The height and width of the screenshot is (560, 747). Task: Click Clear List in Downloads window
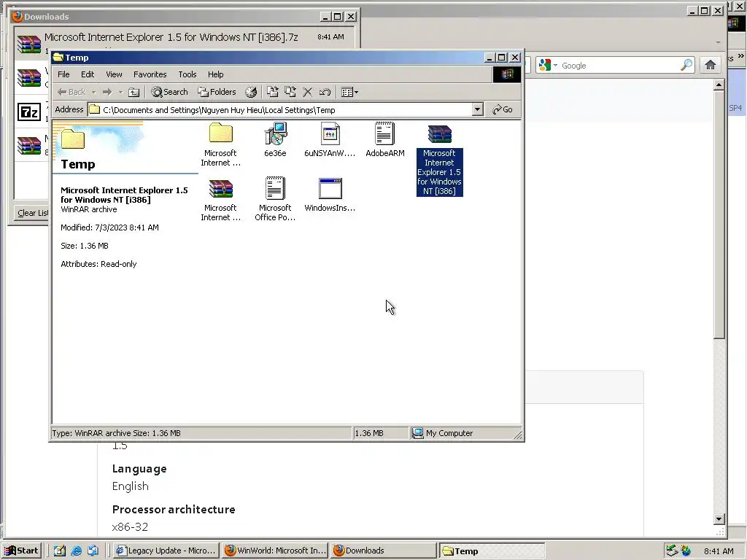pyautogui.click(x=32, y=213)
